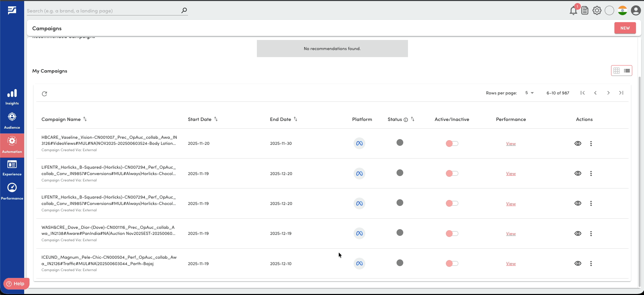Sort by Start Date column
Viewport: 644px width, 295px height.
tap(216, 119)
